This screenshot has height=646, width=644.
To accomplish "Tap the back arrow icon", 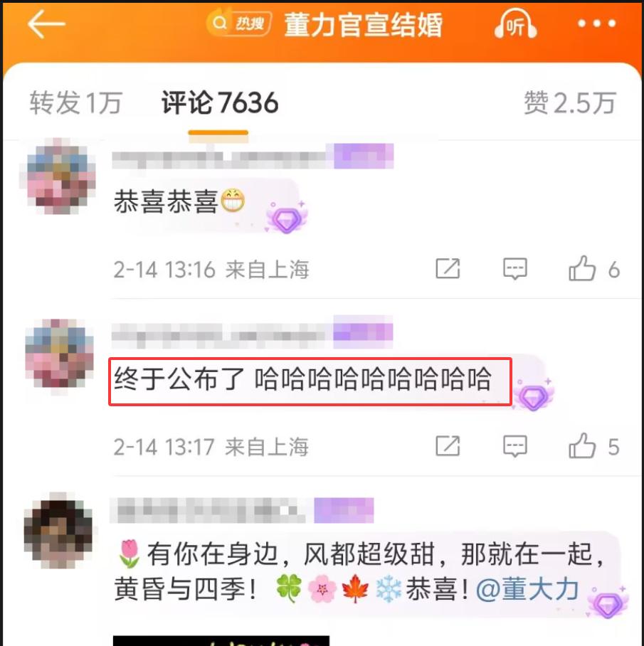I will click(x=46, y=24).
